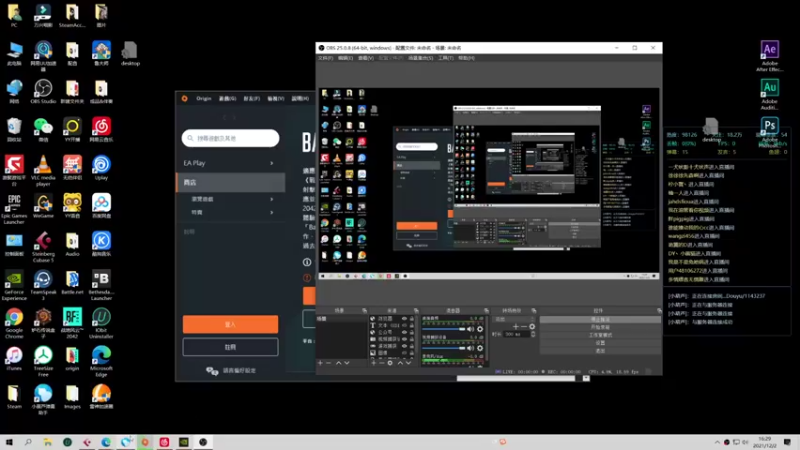
Task: Move source up with up arrow in OBS sources
Action: pyautogui.click(x=400, y=363)
